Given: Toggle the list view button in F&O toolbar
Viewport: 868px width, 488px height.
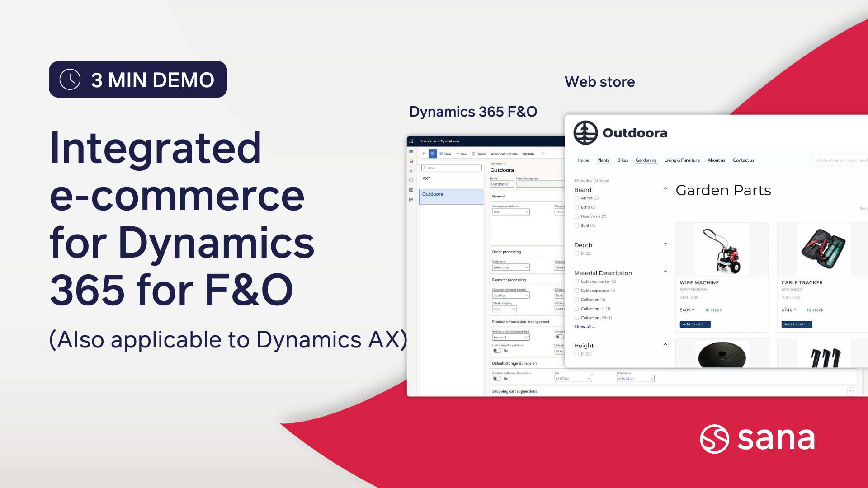Looking at the screenshot, I should [433, 154].
